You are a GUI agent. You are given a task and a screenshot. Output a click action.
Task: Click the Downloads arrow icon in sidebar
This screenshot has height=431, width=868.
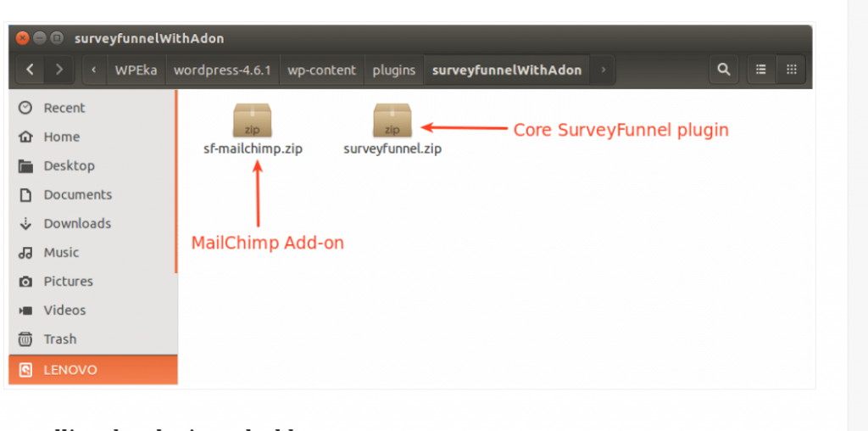point(25,223)
